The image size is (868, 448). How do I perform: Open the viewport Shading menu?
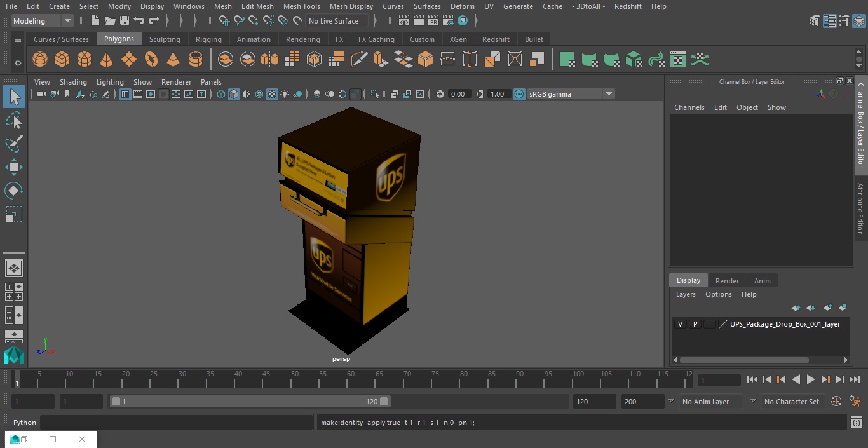[x=73, y=82]
